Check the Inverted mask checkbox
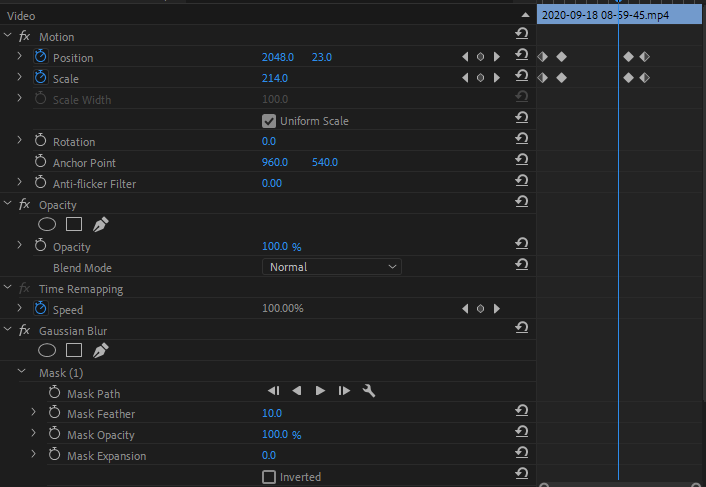The image size is (706, 487). click(x=269, y=477)
